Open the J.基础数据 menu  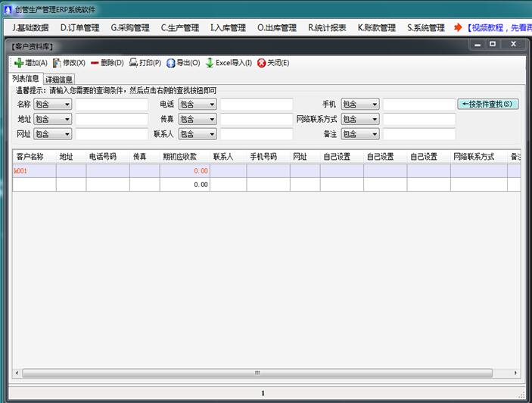(x=30, y=28)
